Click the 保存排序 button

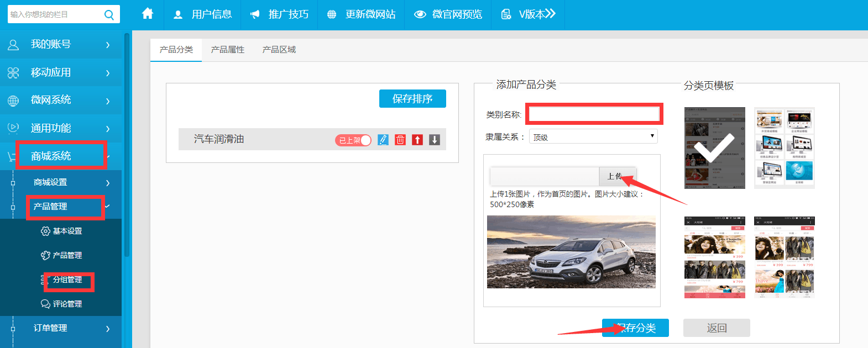[x=412, y=99]
